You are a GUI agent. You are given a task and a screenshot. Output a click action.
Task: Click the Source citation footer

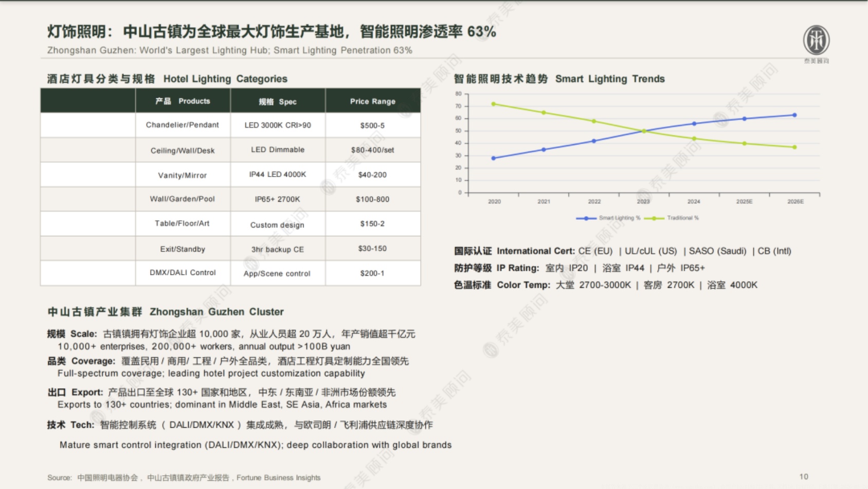click(184, 478)
